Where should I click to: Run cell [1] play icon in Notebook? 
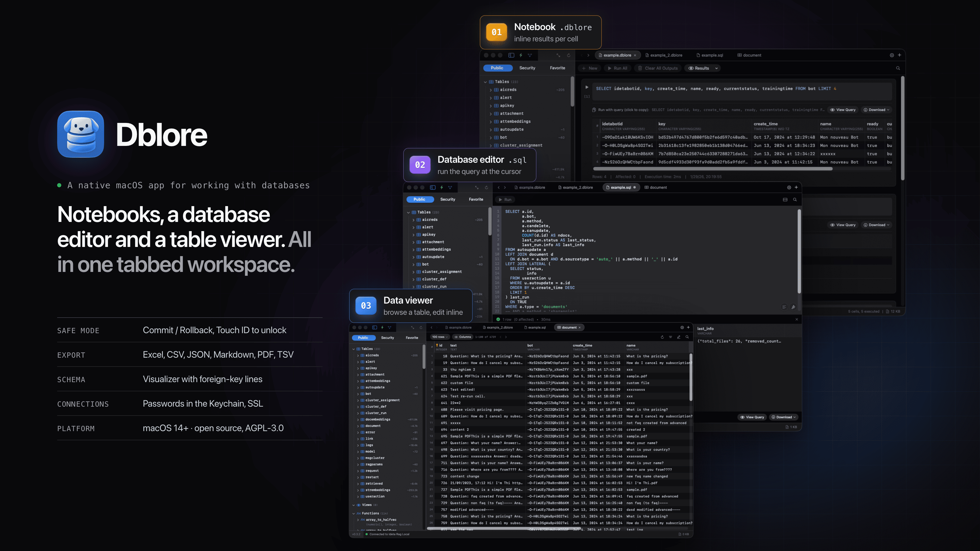coord(587,87)
